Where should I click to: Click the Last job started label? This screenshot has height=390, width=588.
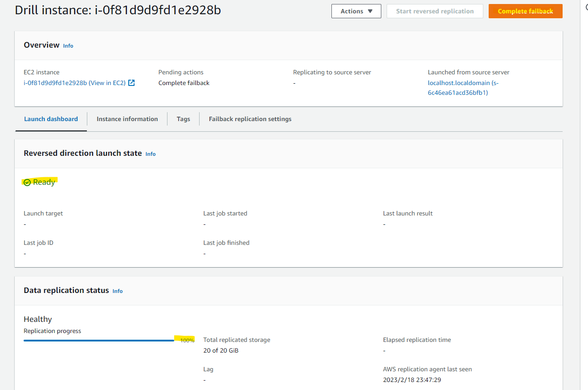pos(225,213)
